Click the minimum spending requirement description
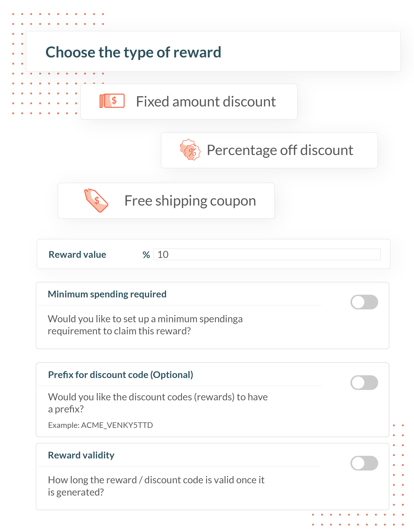414x532 pixels. 145,325
